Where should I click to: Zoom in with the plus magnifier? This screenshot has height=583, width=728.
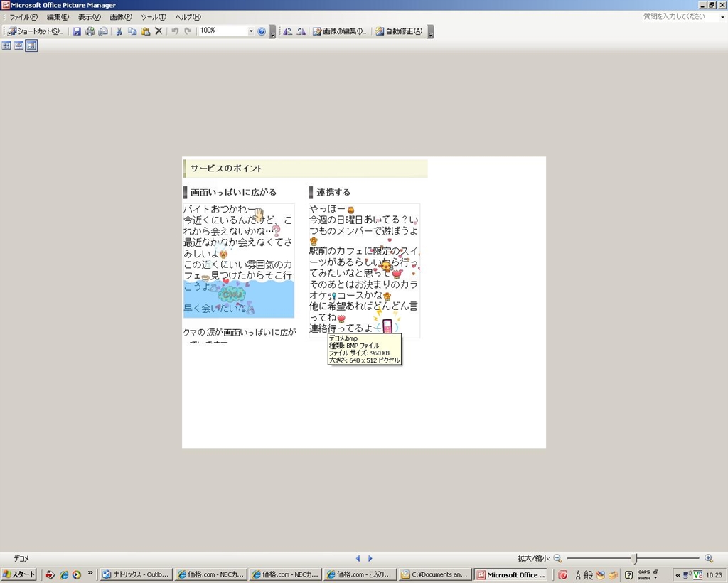[709, 558]
